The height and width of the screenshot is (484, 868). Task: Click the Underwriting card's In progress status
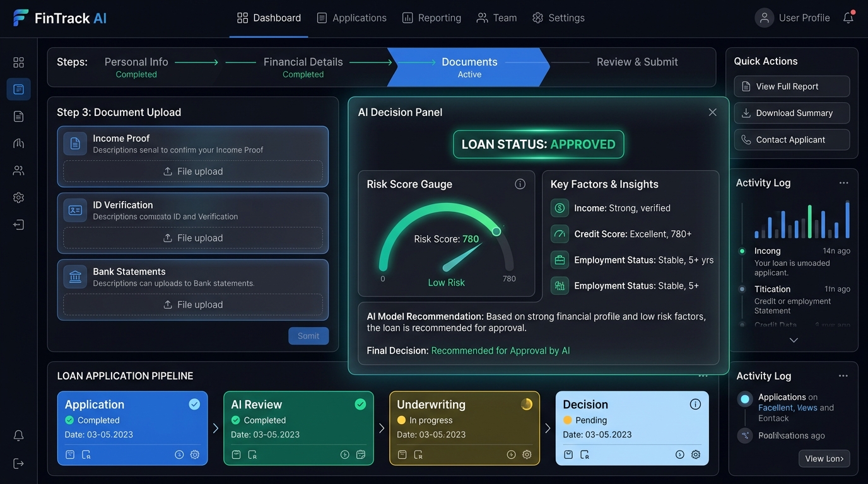[x=425, y=420]
